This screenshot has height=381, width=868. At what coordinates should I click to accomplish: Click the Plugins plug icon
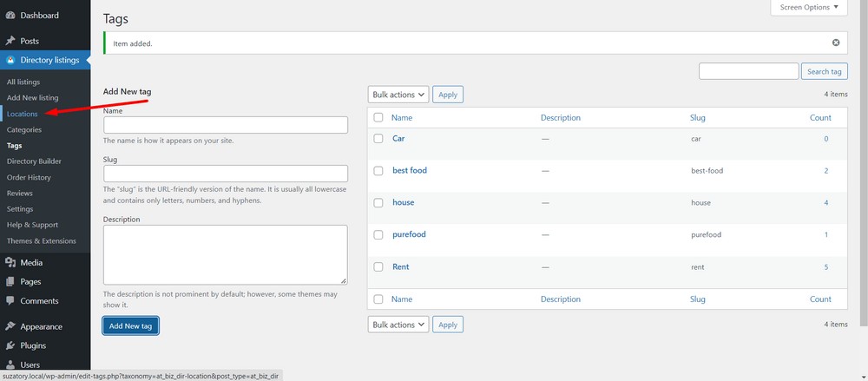(10, 345)
